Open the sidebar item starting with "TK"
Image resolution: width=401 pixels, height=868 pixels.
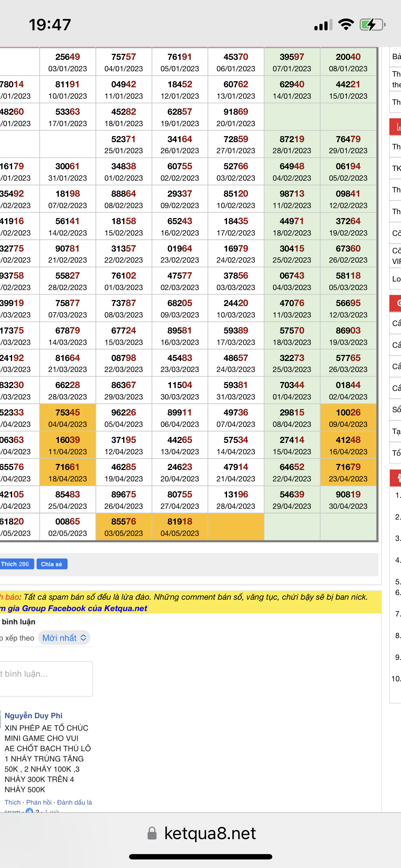click(396, 168)
